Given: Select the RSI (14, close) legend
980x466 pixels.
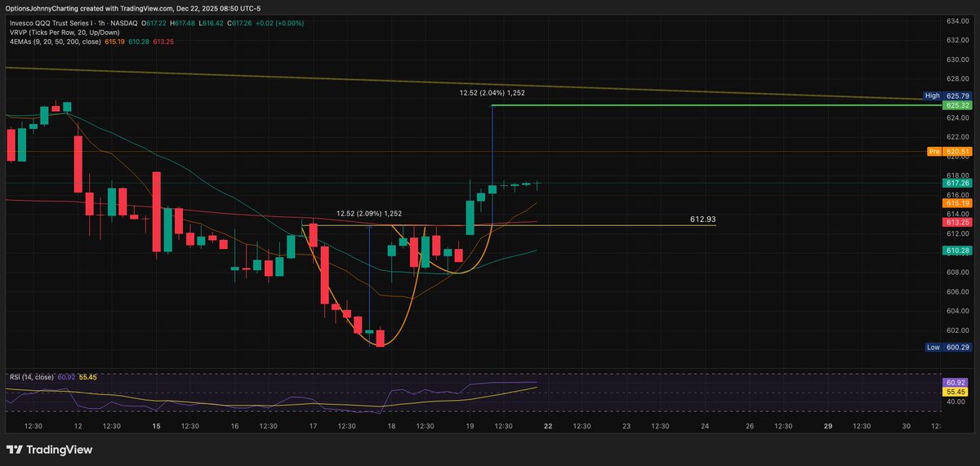Looking at the screenshot, I should tap(31, 377).
